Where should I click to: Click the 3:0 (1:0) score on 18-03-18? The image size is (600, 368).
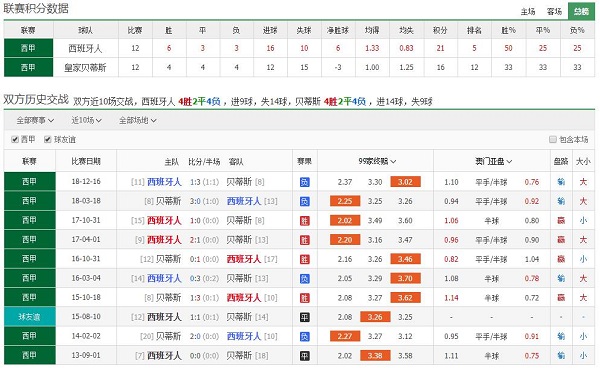pyautogui.click(x=204, y=201)
